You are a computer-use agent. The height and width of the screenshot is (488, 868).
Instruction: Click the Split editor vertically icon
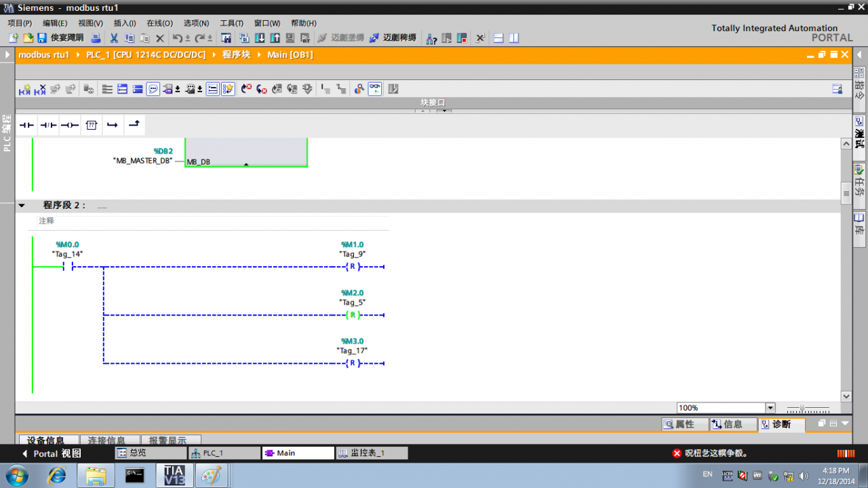[x=514, y=39]
